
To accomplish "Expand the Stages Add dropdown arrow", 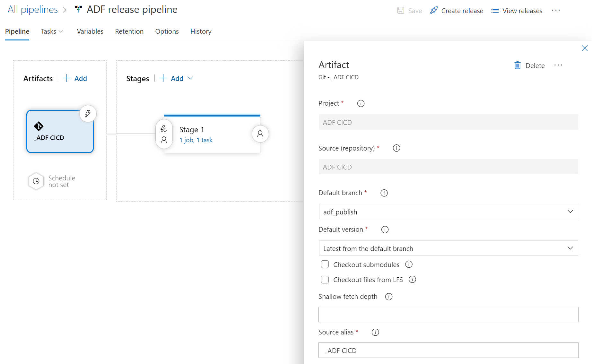I will click(x=190, y=78).
